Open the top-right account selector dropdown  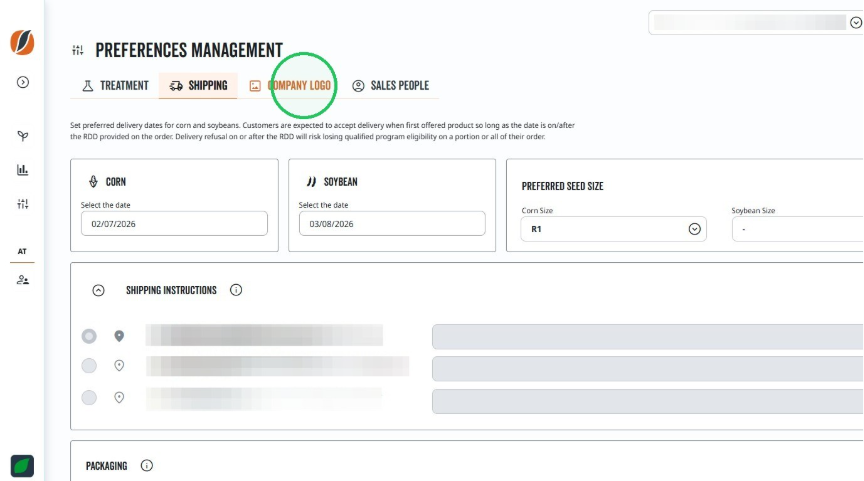click(x=756, y=23)
